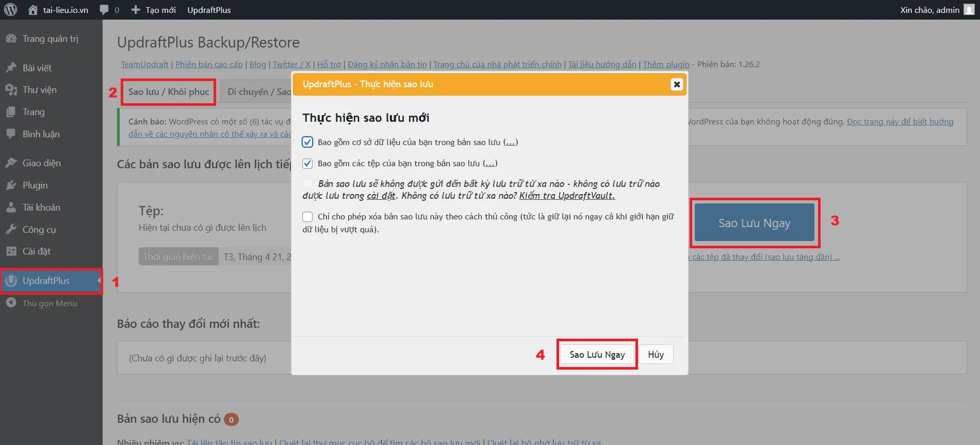Open incremental backup (sao lưu tăng dần) link

[x=764, y=257]
